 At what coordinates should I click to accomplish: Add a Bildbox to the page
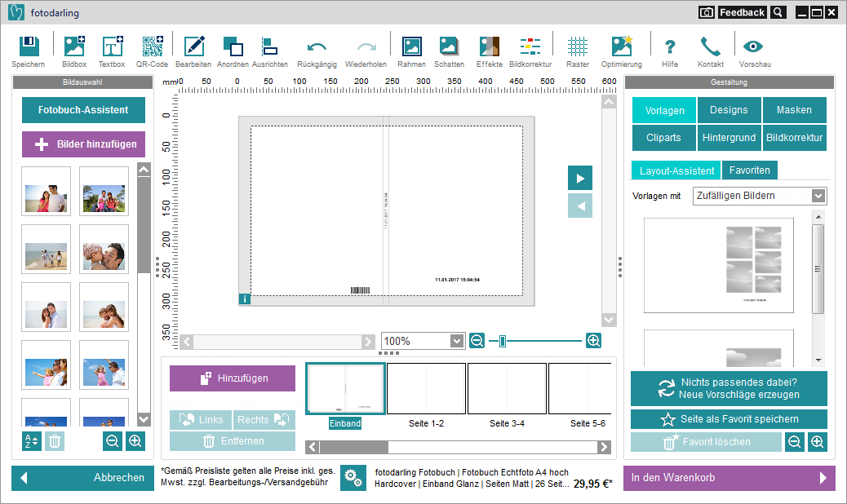coord(74,47)
